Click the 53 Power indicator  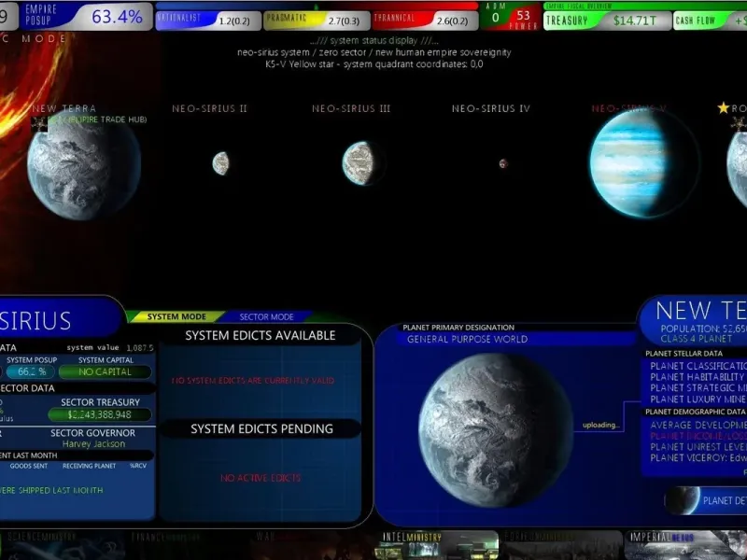click(x=523, y=19)
